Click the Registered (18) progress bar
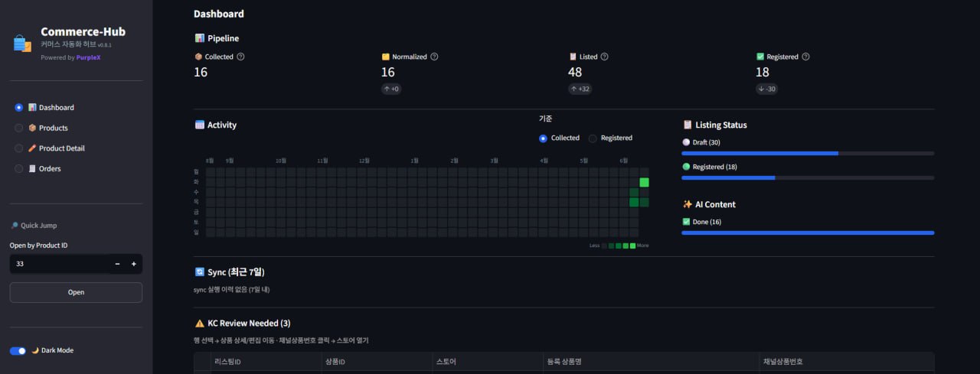This screenshot has height=374, width=980. pos(808,177)
